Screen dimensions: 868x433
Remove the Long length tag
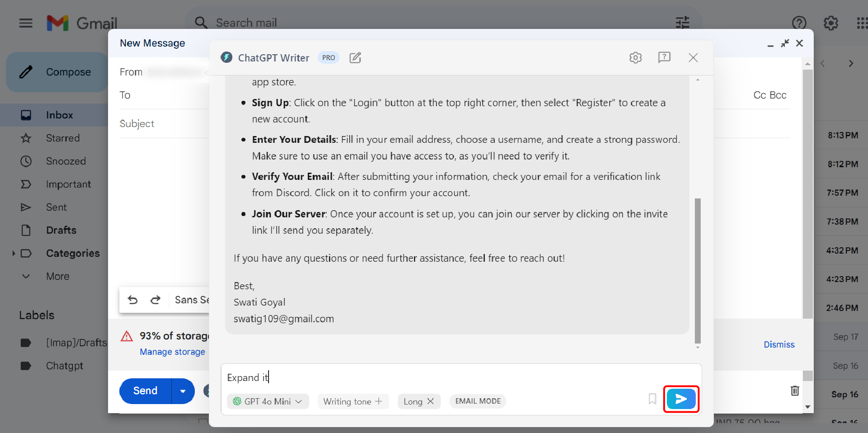click(430, 401)
